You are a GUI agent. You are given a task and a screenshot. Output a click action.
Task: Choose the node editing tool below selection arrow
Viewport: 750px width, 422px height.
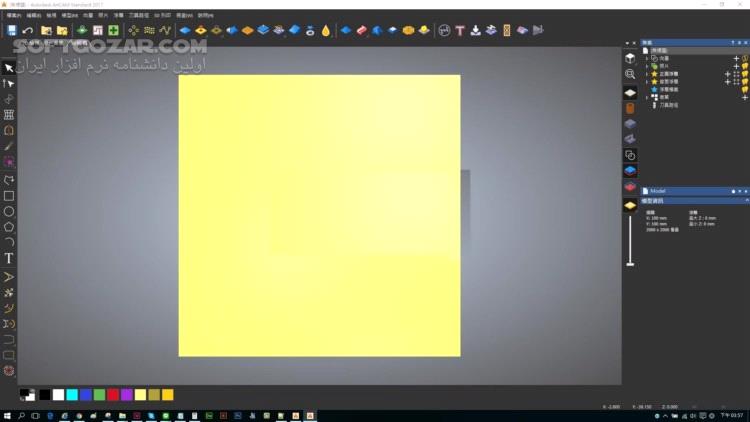point(9,84)
